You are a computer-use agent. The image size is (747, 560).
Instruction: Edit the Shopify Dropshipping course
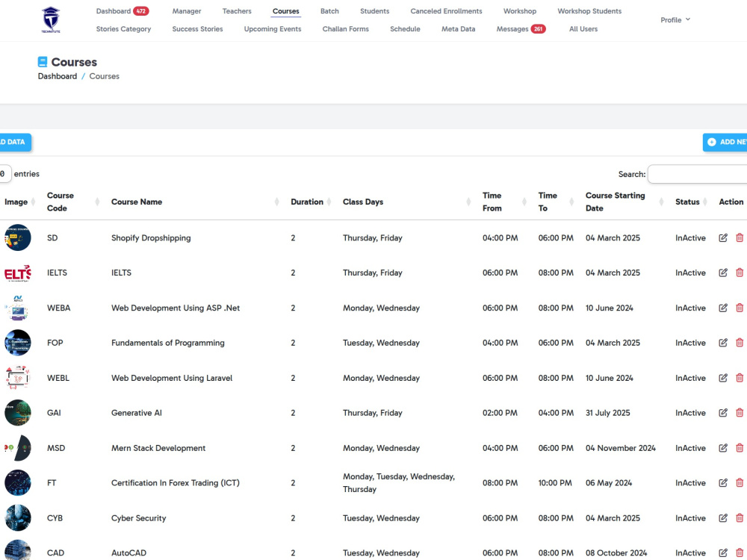[722, 237]
